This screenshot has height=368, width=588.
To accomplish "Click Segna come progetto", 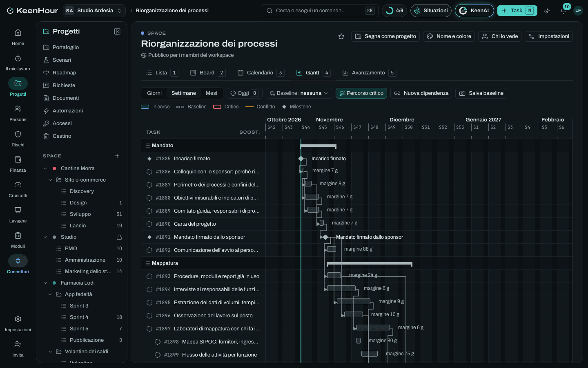I will click(385, 36).
